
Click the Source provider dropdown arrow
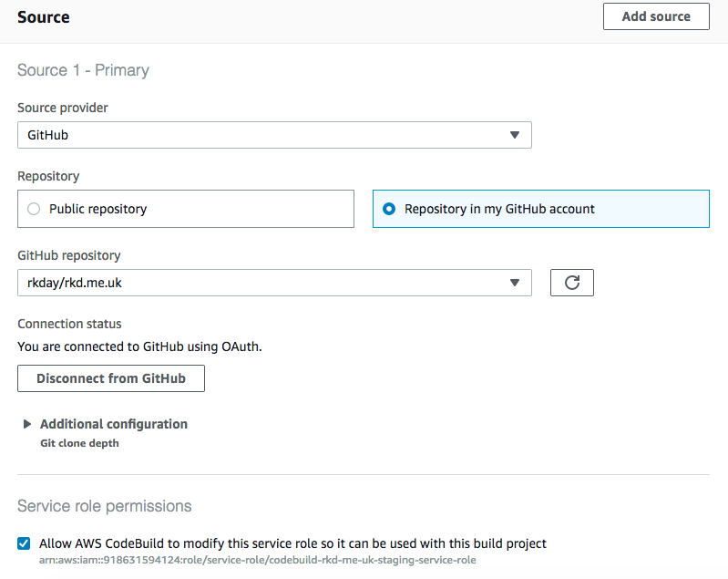pos(515,135)
